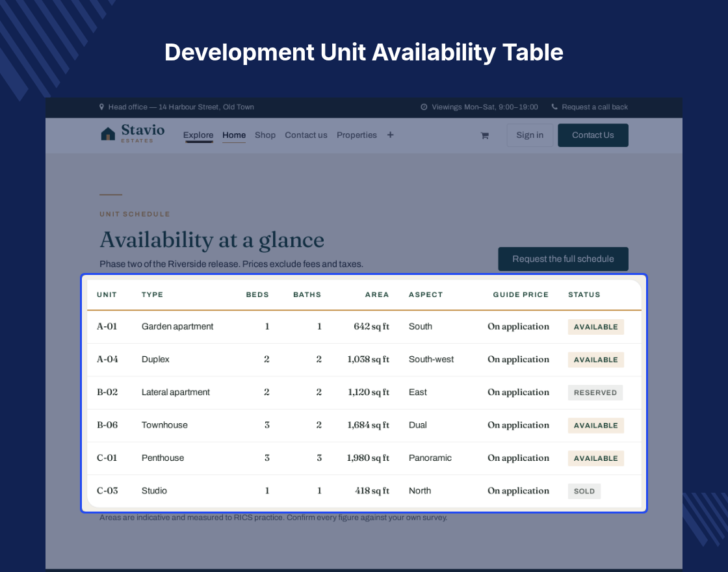
Task: Open the Contact us nav link
Action: point(306,135)
